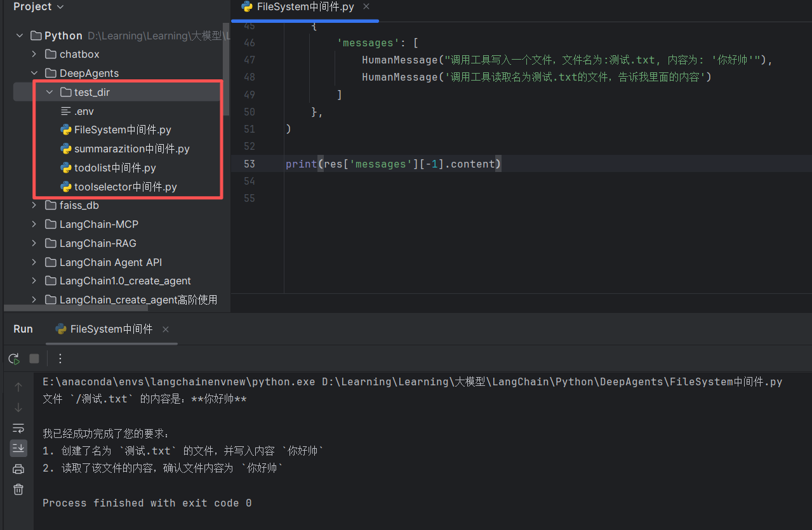Expand the LangChain-MCP folder
The height and width of the screenshot is (530, 812).
coord(36,225)
